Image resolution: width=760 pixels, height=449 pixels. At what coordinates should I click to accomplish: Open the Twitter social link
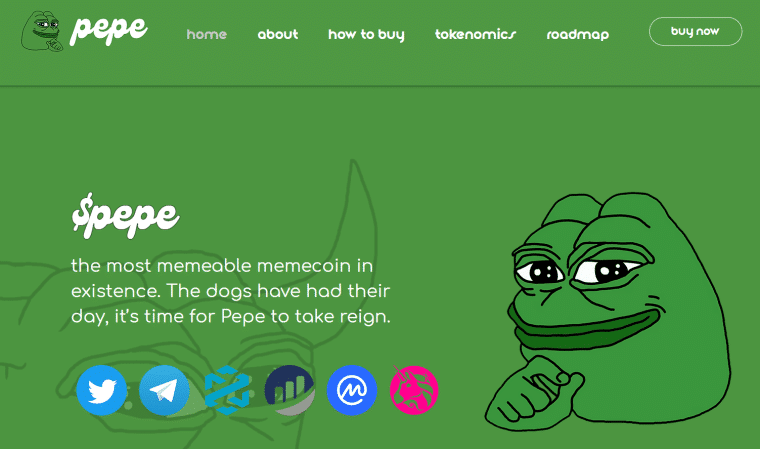[102, 390]
